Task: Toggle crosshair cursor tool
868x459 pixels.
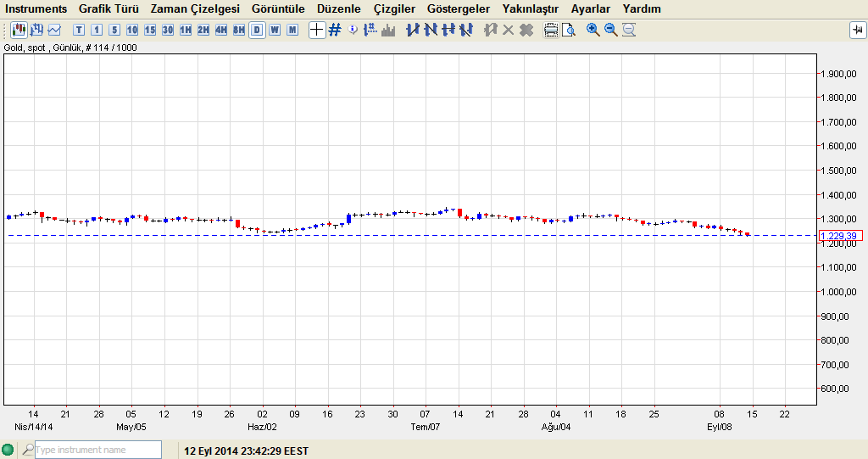Action: [317, 30]
